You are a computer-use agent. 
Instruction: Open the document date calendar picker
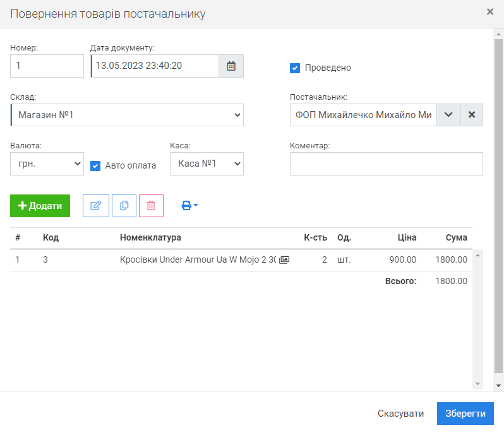point(231,66)
